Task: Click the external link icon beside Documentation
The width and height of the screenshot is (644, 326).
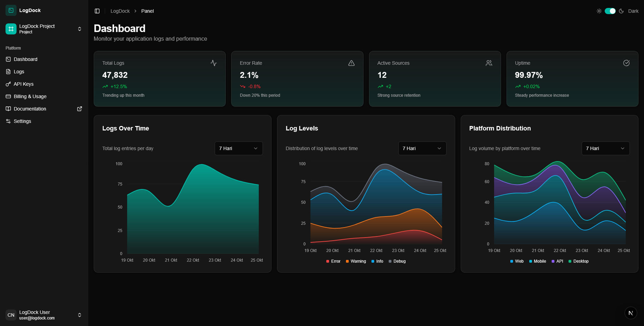Action: point(80,109)
